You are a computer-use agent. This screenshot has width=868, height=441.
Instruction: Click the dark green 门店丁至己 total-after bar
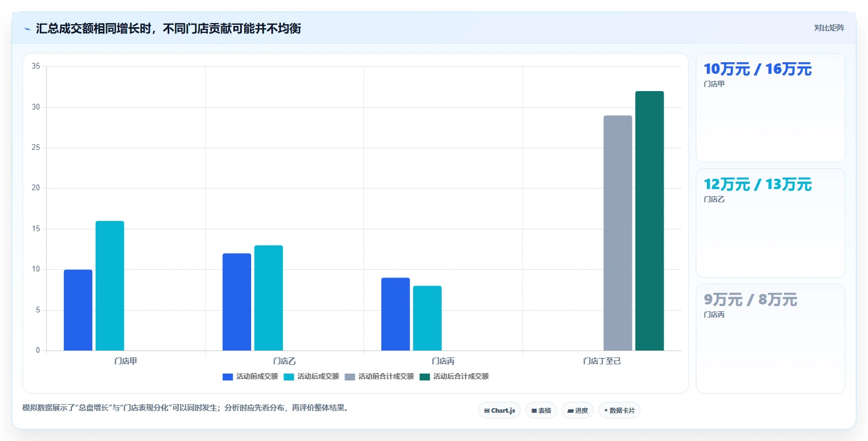coord(650,221)
